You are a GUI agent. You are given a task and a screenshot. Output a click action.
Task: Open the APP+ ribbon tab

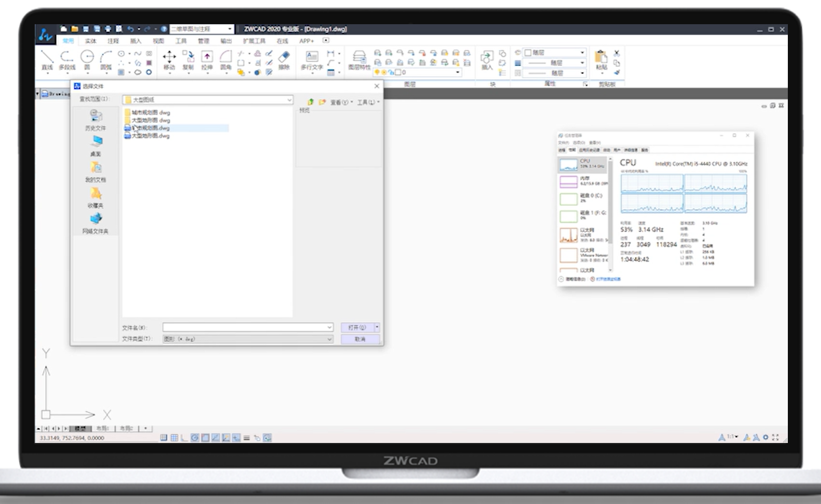tap(306, 41)
